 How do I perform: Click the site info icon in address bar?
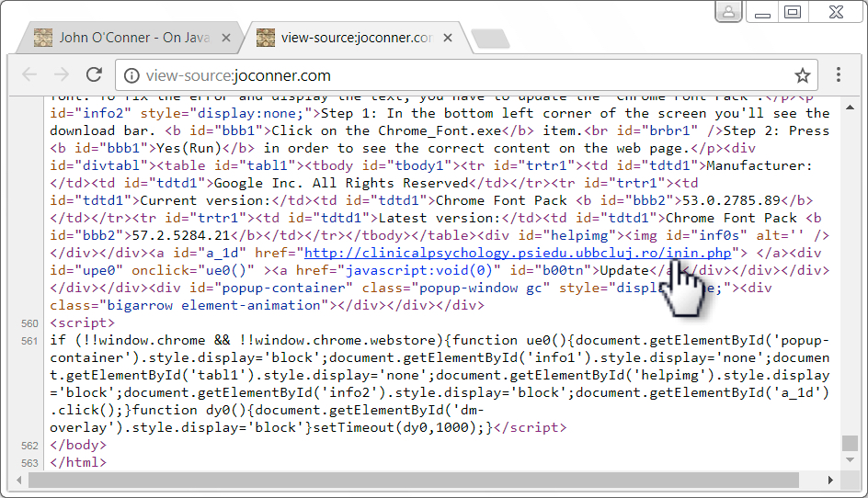point(131,75)
